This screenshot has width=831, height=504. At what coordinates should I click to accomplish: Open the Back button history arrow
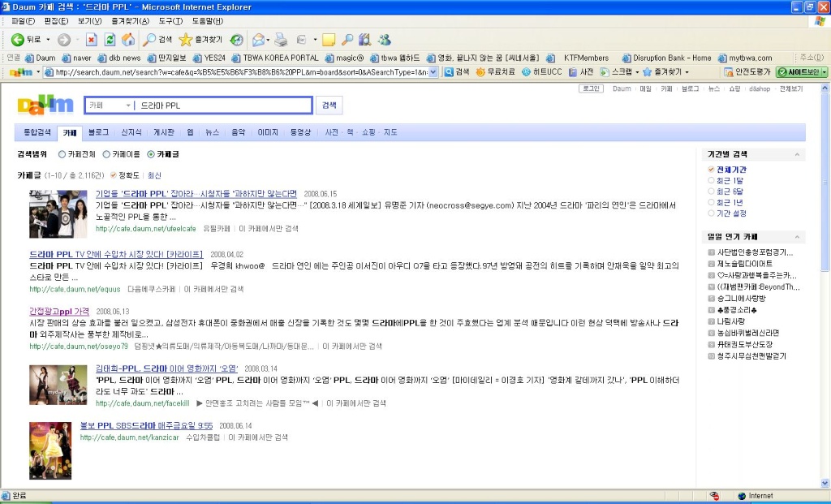[48, 40]
